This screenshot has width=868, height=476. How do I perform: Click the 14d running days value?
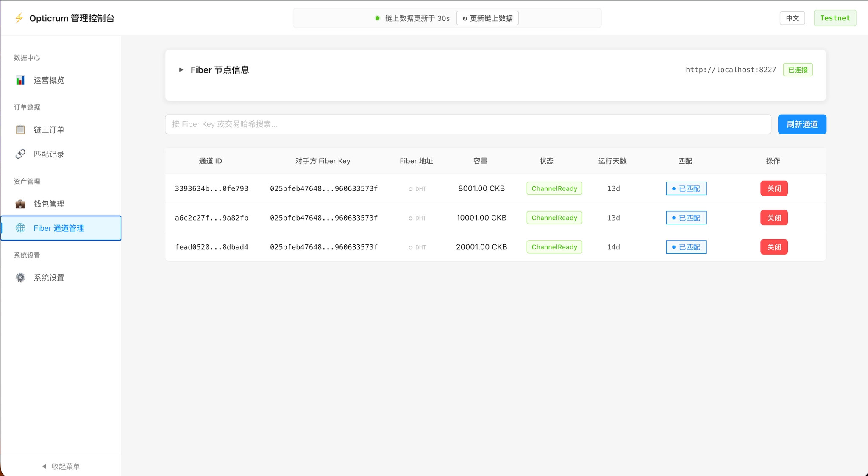pyautogui.click(x=613, y=247)
